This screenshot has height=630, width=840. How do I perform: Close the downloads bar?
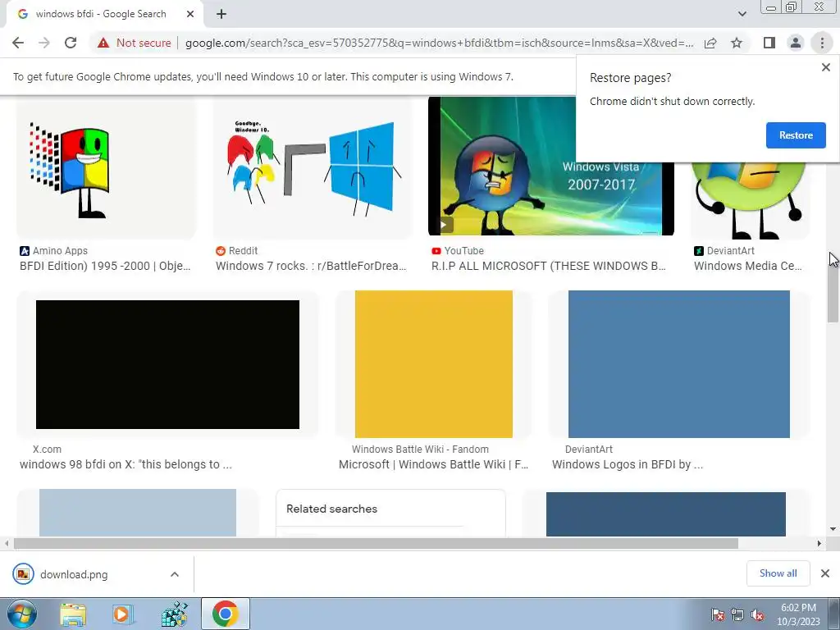coord(825,573)
